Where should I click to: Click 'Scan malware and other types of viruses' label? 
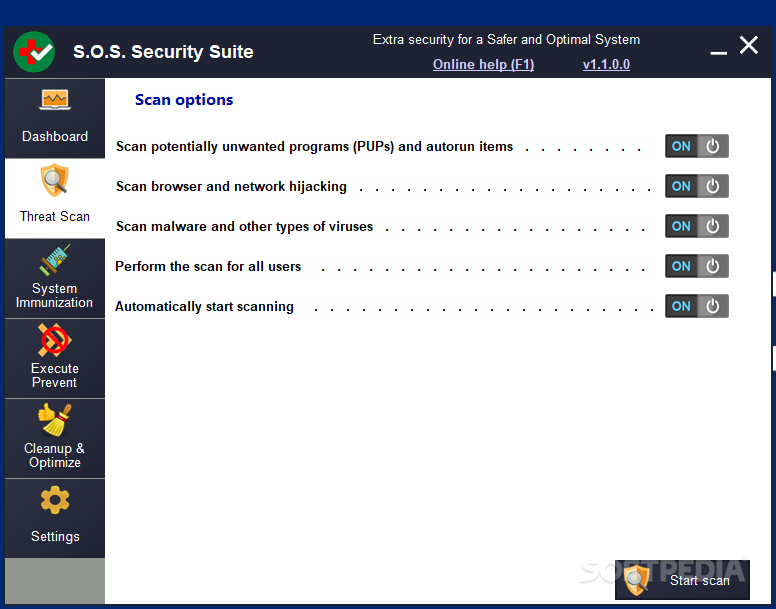[x=244, y=227]
